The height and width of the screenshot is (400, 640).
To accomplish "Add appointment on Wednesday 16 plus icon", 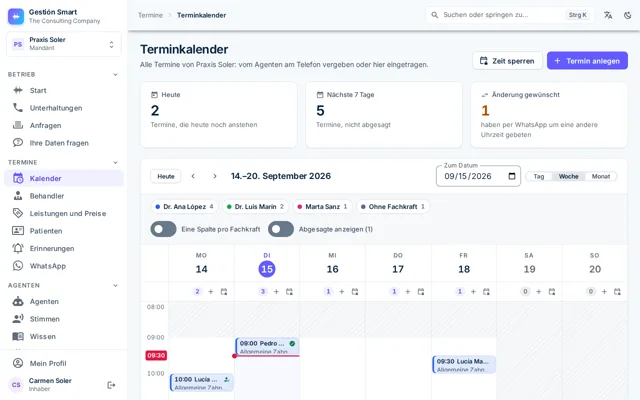I will pos(342,291).
